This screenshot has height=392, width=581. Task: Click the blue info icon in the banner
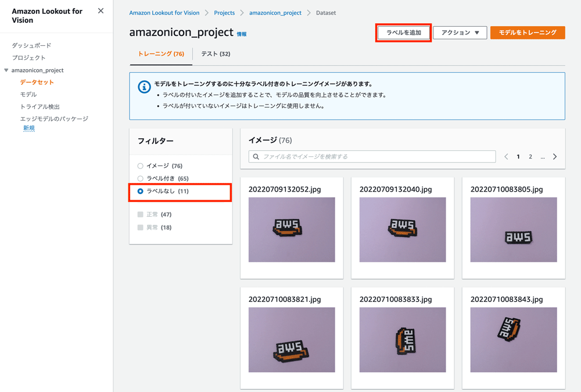pos(144,87)
